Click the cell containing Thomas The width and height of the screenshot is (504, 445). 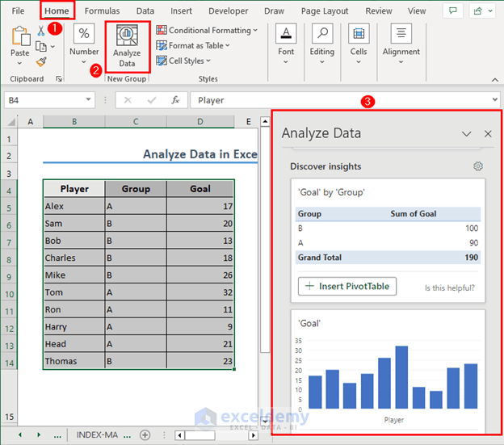click(74, 361)
